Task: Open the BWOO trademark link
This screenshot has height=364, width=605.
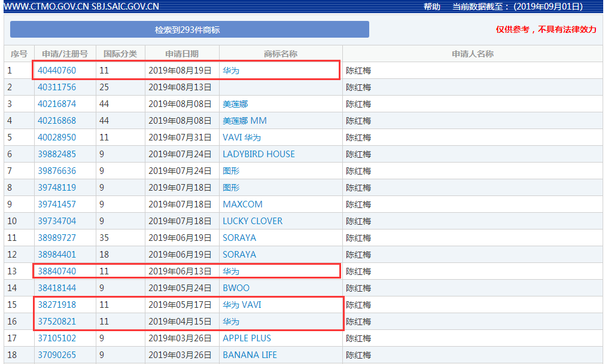Action: coord(236,288)
